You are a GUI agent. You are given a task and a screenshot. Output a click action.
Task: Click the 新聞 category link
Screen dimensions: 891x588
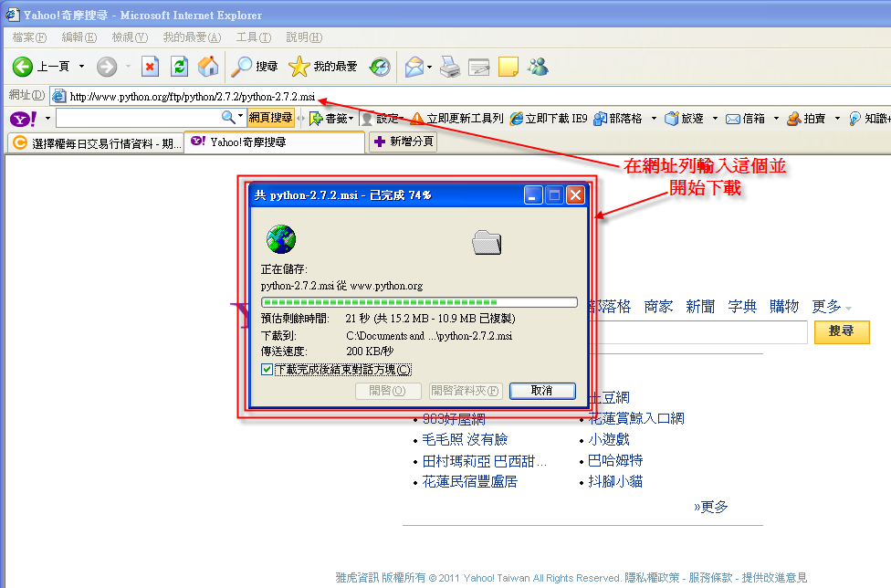700,307
